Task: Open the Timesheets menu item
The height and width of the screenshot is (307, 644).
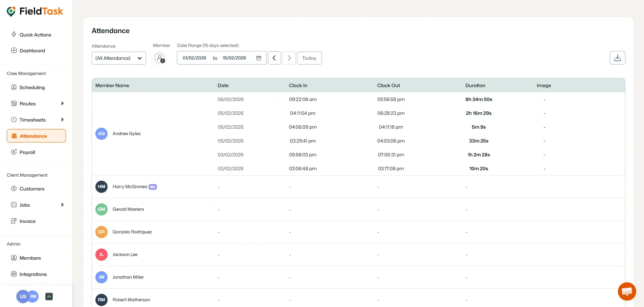Action: point(32,120)
